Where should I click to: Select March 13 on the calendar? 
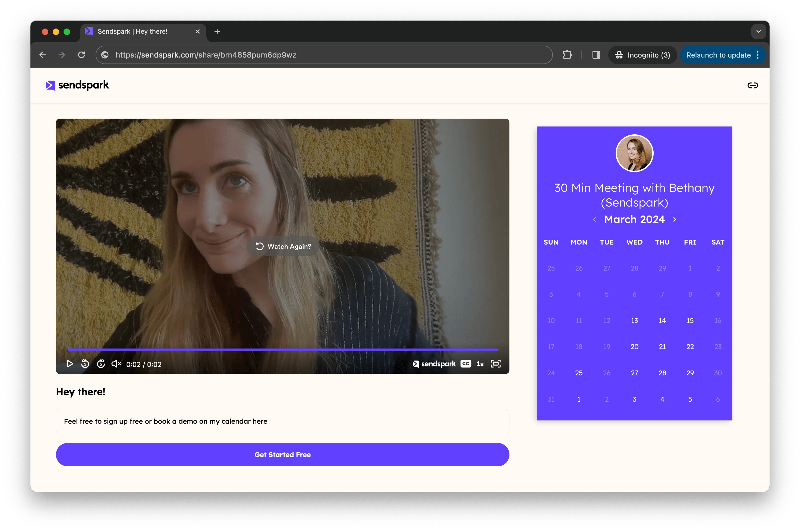coord(634,321)
